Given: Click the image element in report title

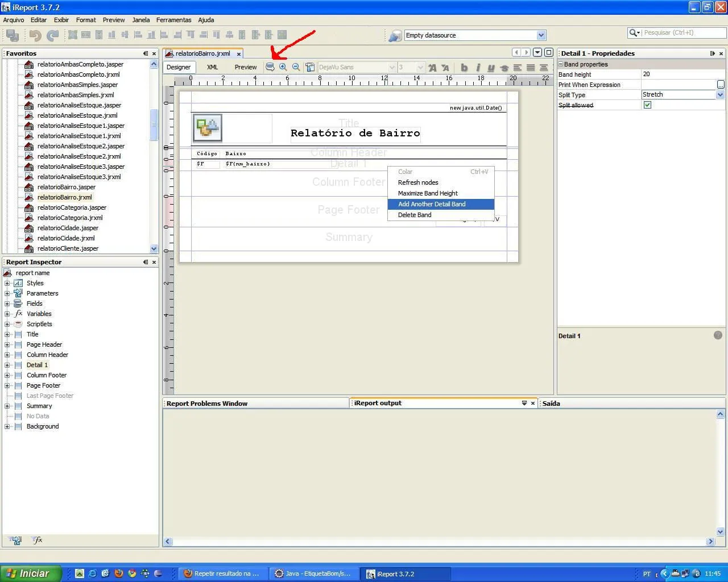Looking at the screenshot, I should [x=207, y=128].
